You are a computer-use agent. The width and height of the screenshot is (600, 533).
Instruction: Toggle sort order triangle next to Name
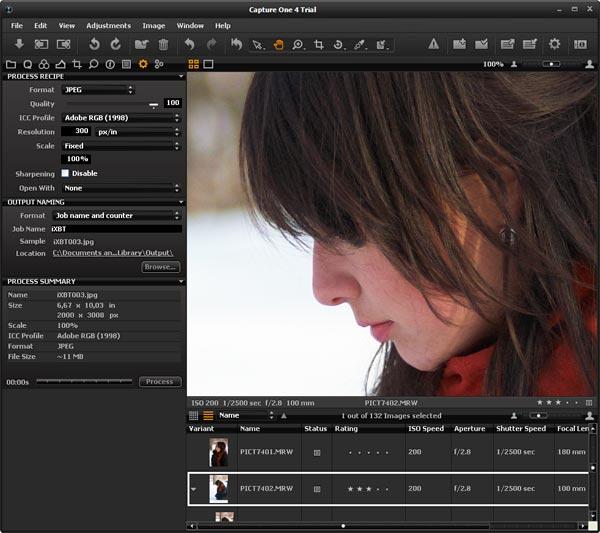(284, 416)
